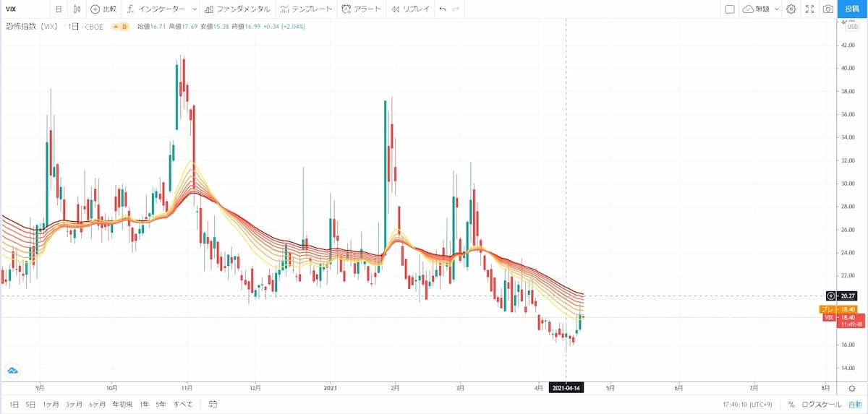Open the candlestick chart style selector
This screenshot has width=868, height=414.
click(x=77, y=9)
